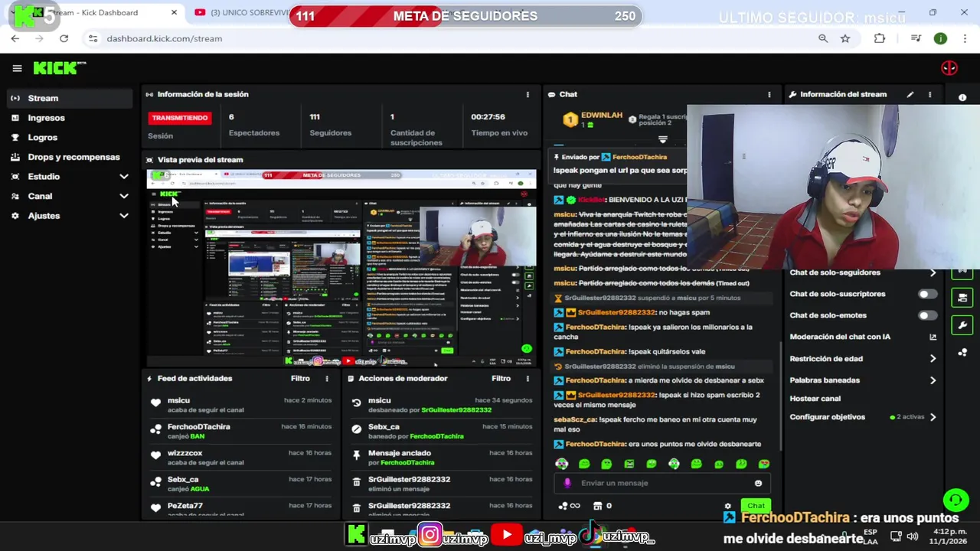Open Chat de solo-seguidores chevron
The image size is (980, 551).
point(933,272)
